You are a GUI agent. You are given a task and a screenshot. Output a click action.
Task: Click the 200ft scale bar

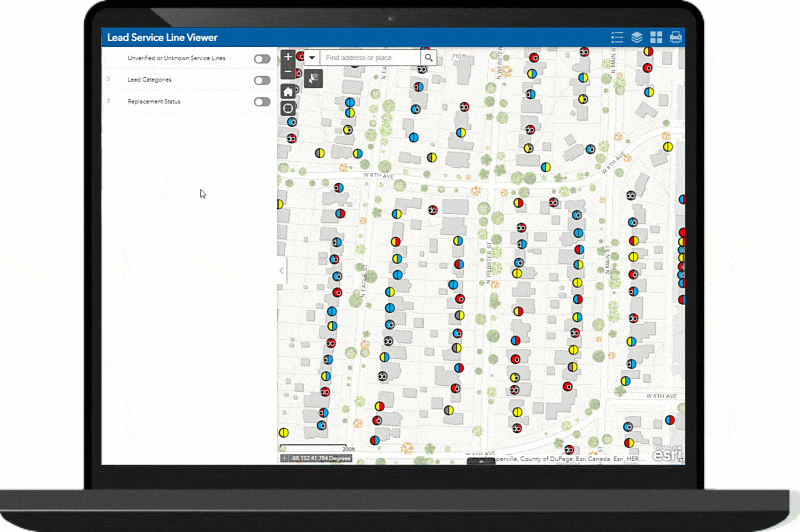pyautogui.click(x=316, y=448)
